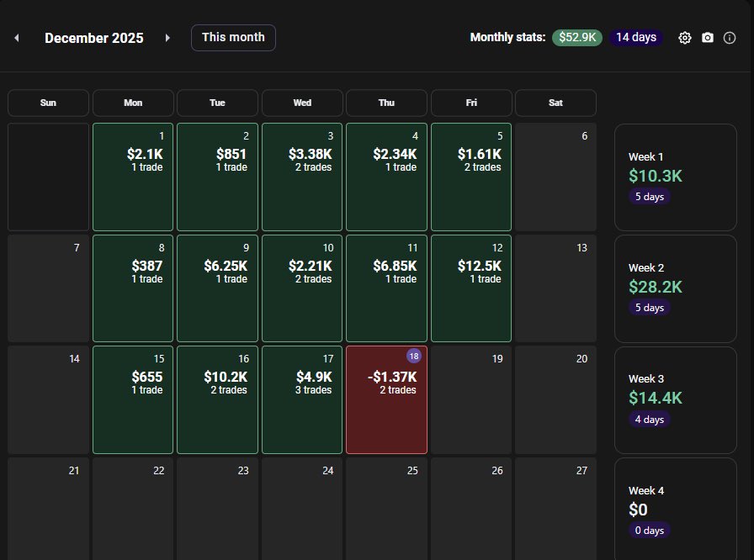The width and height of the screenshot is (754, 560).
Task: Select the empty December 25 cell
Action: click(386, 509)
